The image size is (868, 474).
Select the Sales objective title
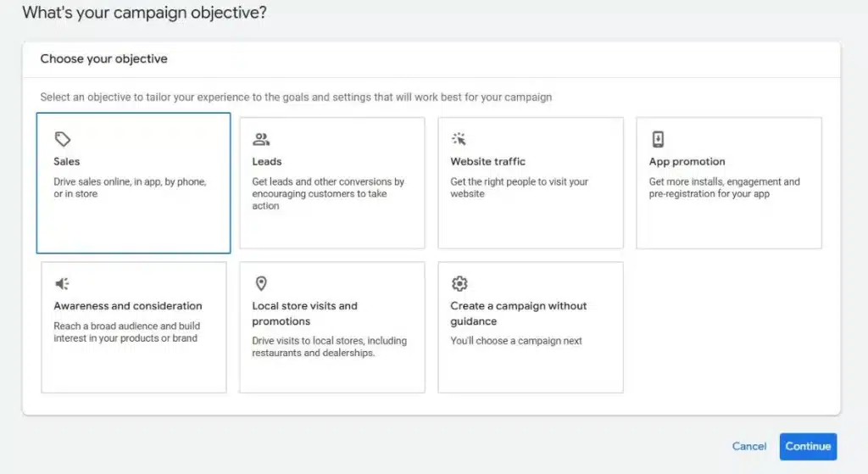point(67,161)
